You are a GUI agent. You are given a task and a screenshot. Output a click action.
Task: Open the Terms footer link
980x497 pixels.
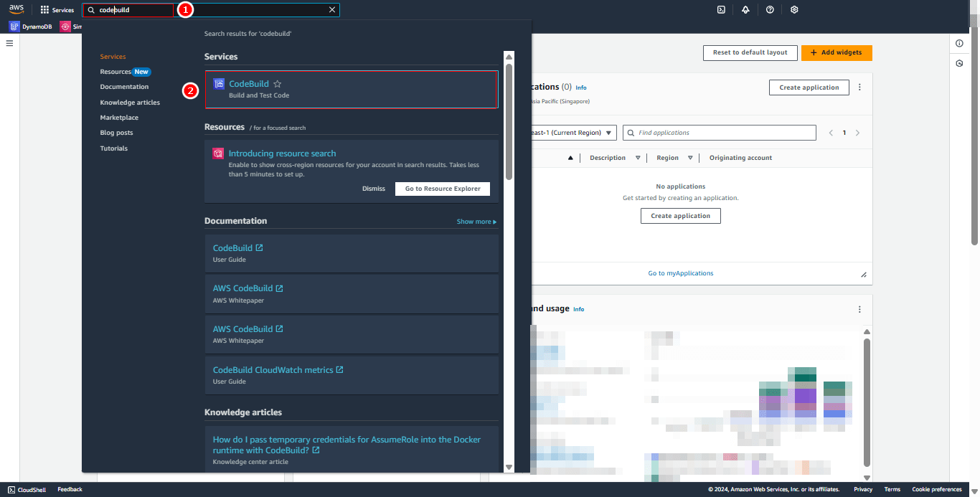point(892,490)
